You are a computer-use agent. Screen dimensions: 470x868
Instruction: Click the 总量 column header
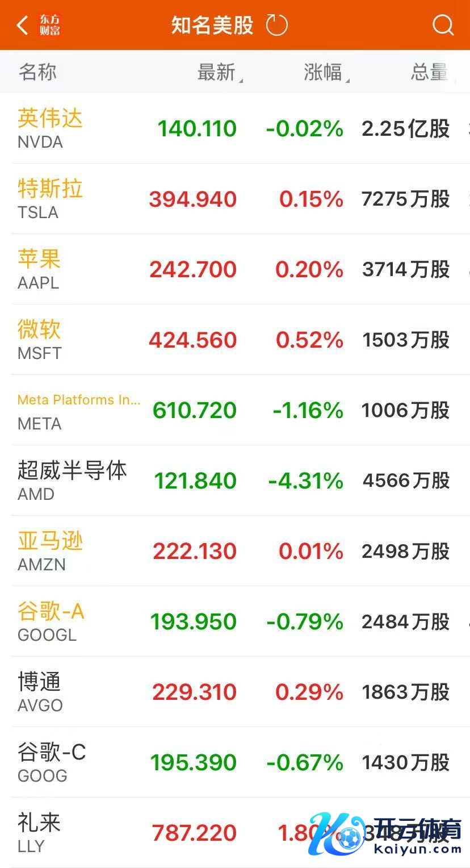click(x=429, y=72)
